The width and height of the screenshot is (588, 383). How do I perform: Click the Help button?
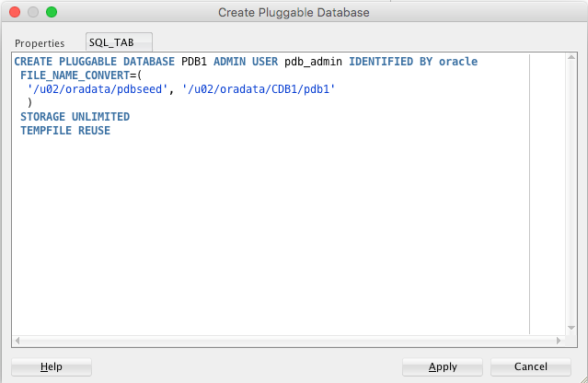pyautogui.click(x=52, y=366)
